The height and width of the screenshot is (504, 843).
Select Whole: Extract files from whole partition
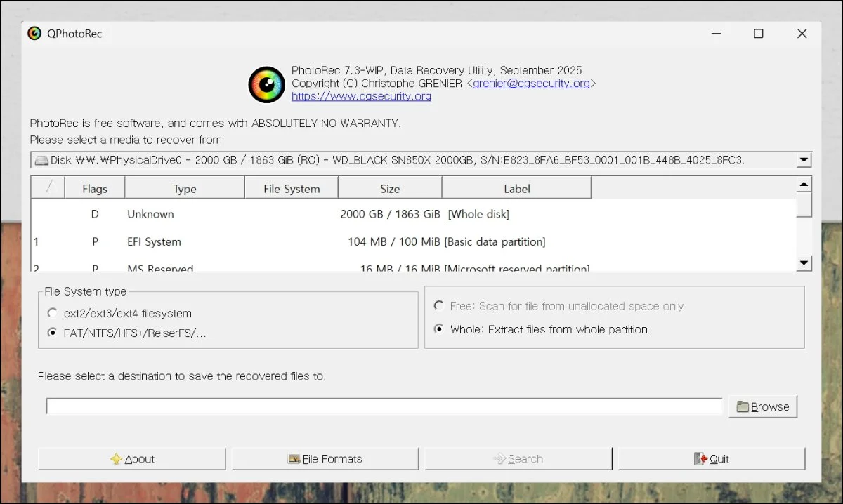point(439,329)
